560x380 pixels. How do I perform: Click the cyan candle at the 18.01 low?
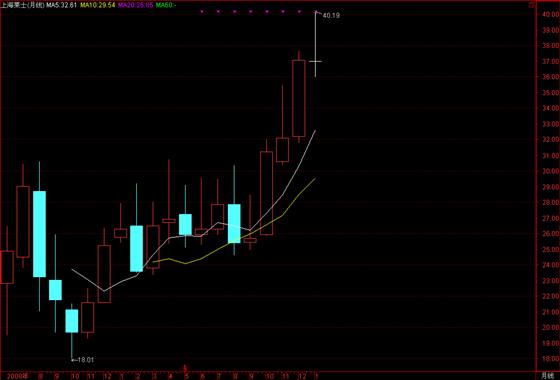tap(72, 321)
